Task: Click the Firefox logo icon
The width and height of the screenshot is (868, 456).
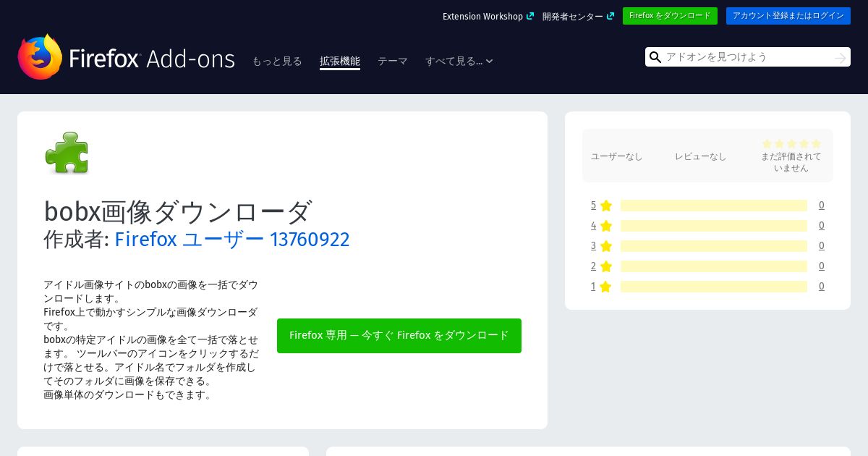Action: click(40, 56)
